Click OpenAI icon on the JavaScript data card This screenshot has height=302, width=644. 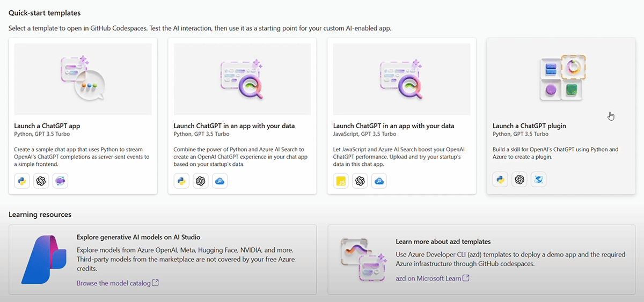tap(360, 181)
